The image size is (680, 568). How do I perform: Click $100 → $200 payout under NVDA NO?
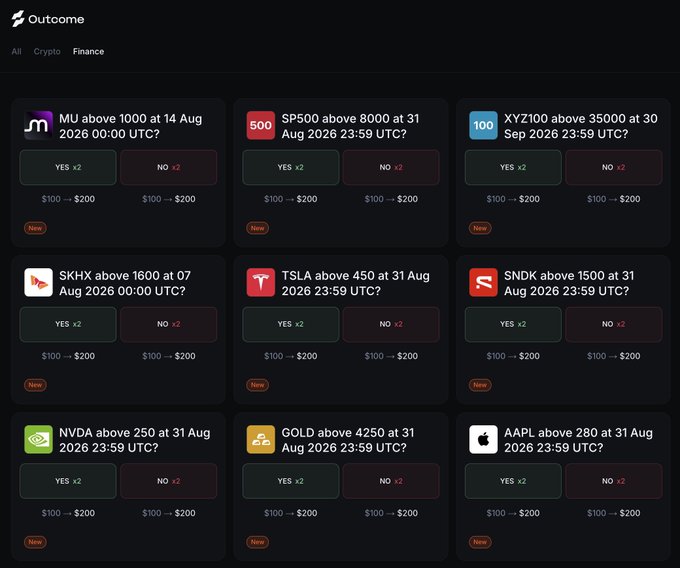click(x=169, y=513)
